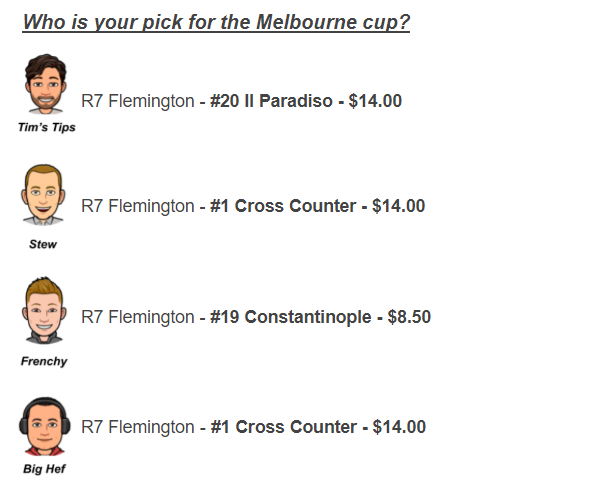
Task: Click the Stew name caption
Action: pyautogui.click(x=43, y=244)
